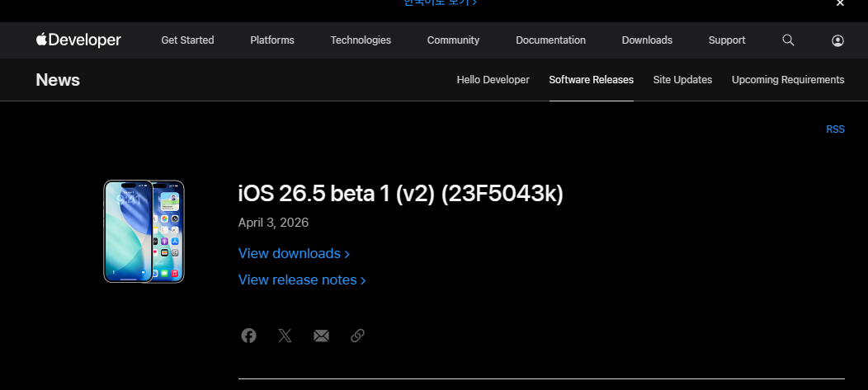Share the release via email icon
Screen dimensions: 868x390
point(321,336)
